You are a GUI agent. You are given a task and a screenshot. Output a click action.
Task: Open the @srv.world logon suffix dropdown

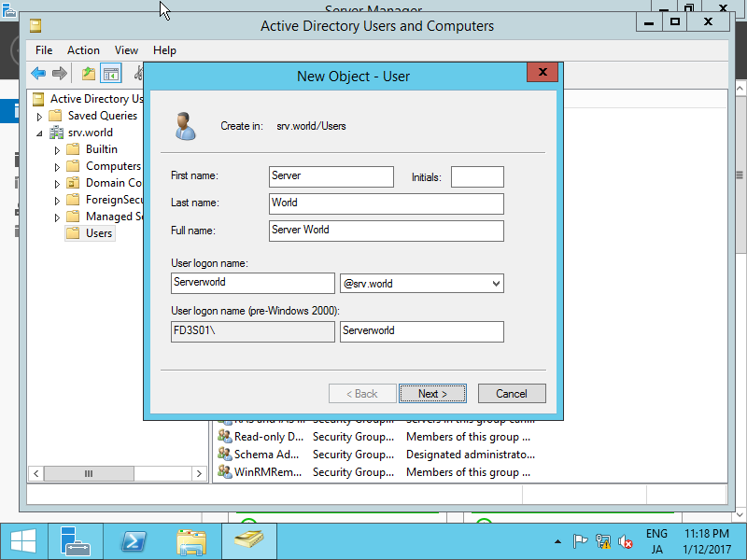pyautogui.click(x=494, y=282)
